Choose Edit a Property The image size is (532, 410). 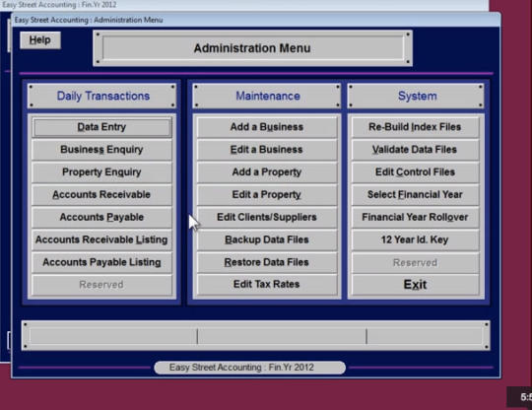[267, 194]
